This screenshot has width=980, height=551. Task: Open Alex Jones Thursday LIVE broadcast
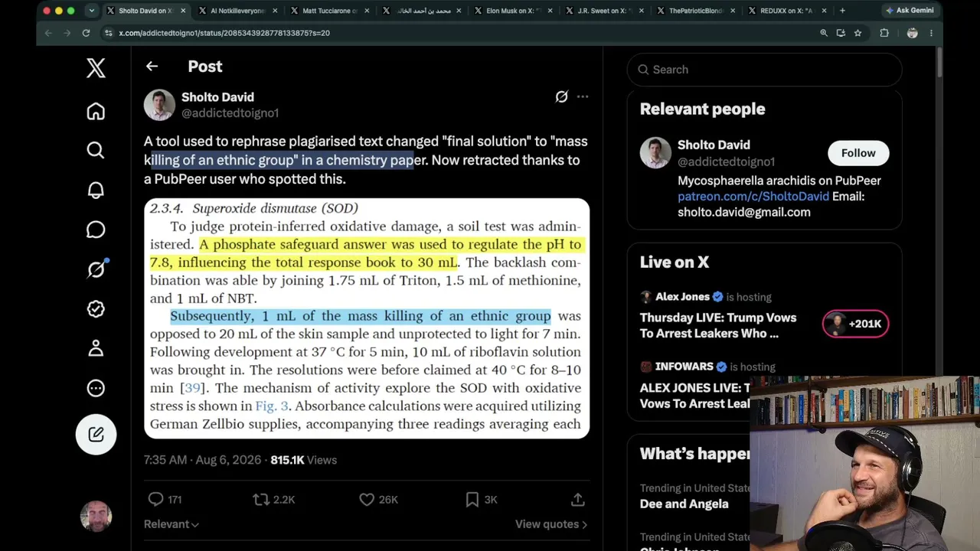click(718, 325)
